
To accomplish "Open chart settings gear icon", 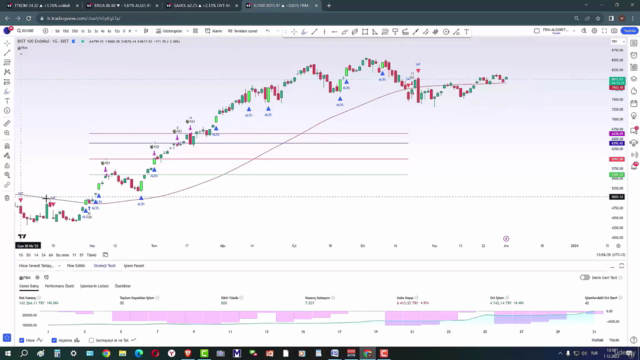I will pos(594,31).
